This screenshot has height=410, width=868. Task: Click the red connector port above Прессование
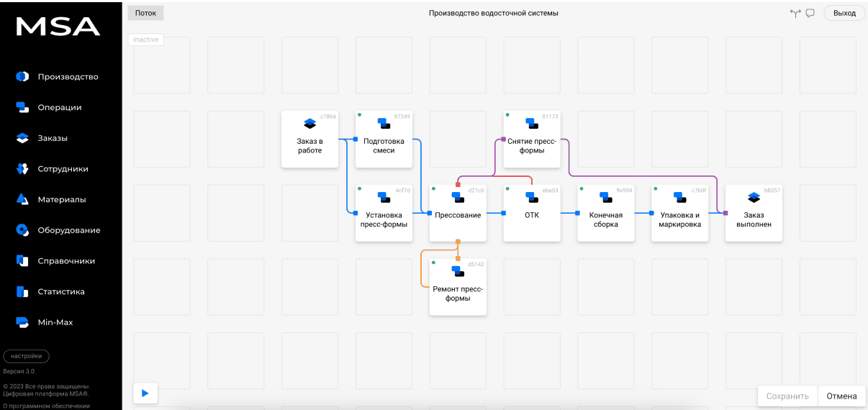click(x=458, y=185)
